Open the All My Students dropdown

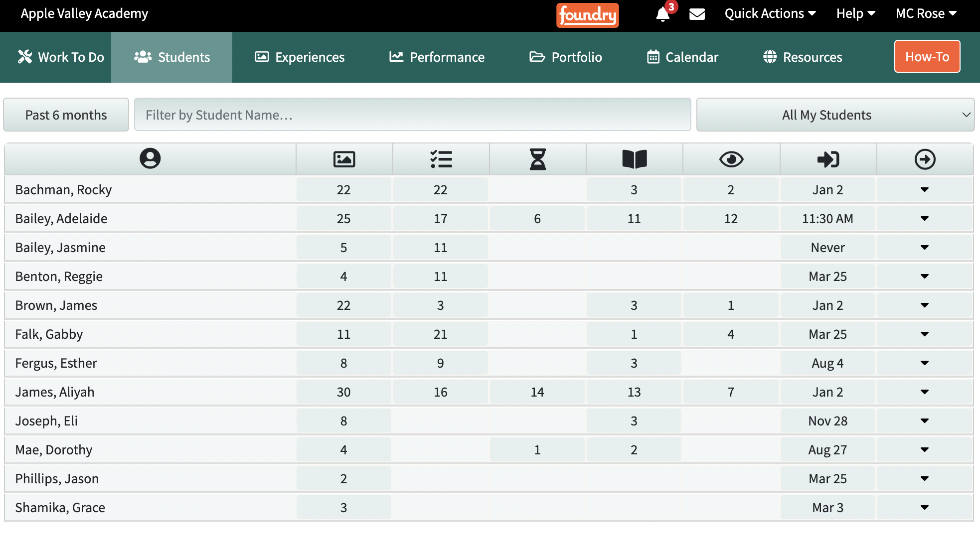point(835,115)
